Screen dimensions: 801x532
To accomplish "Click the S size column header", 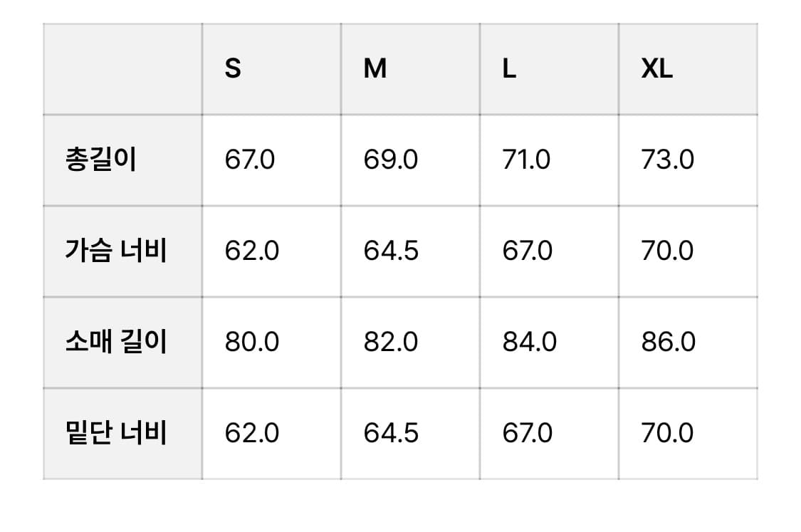I will (x=233, y=69).
